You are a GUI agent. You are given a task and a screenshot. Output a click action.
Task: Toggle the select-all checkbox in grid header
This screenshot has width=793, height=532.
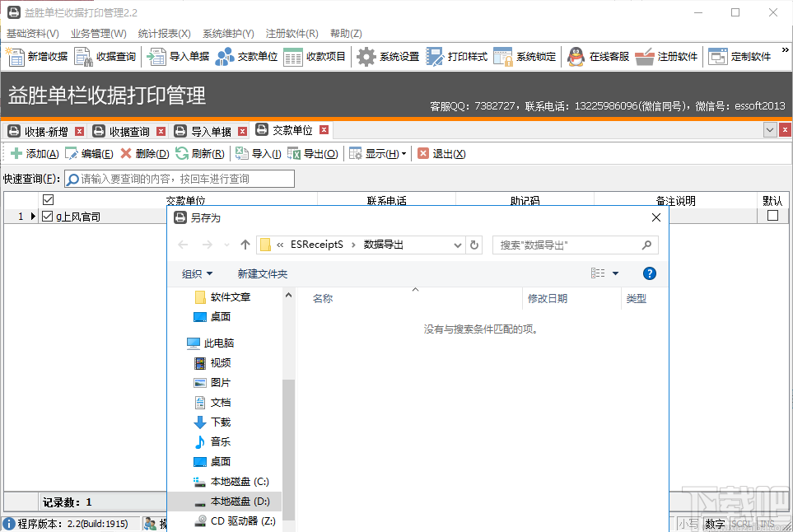point(47,199)
